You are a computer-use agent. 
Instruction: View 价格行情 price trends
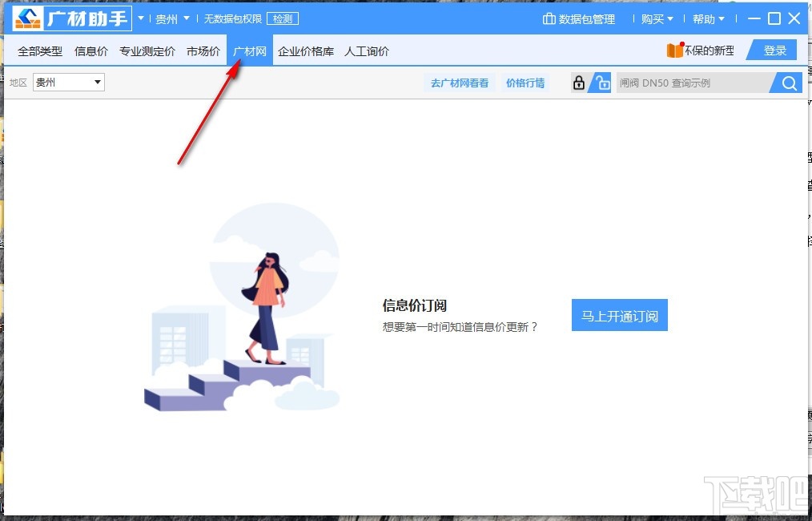coord(525,82)
